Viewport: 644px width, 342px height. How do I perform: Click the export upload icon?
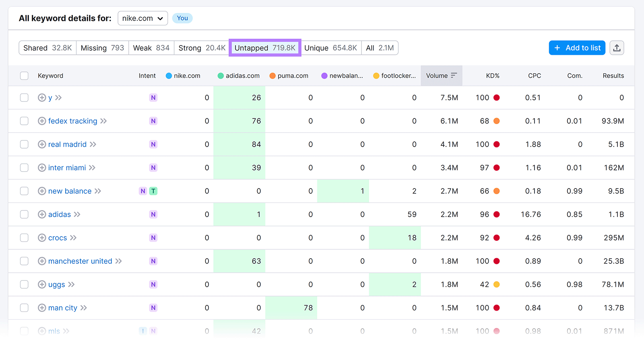pyautogui.click(x=617, y=48)
